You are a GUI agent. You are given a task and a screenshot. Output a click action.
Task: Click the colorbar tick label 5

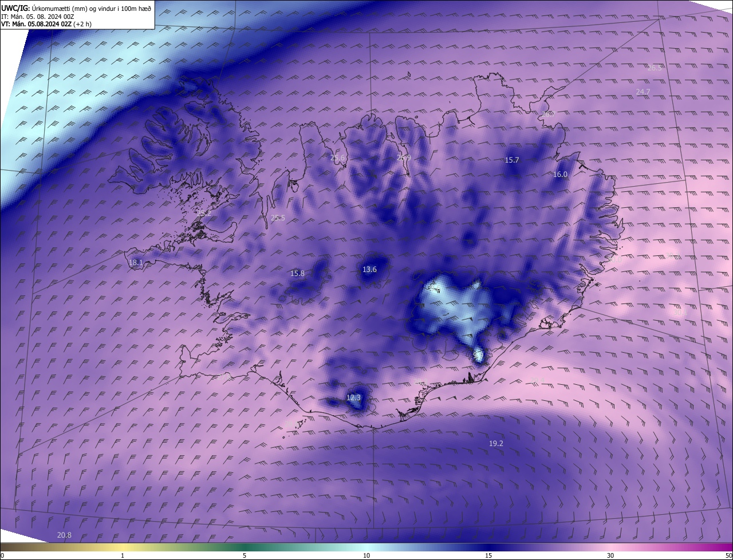245,555
